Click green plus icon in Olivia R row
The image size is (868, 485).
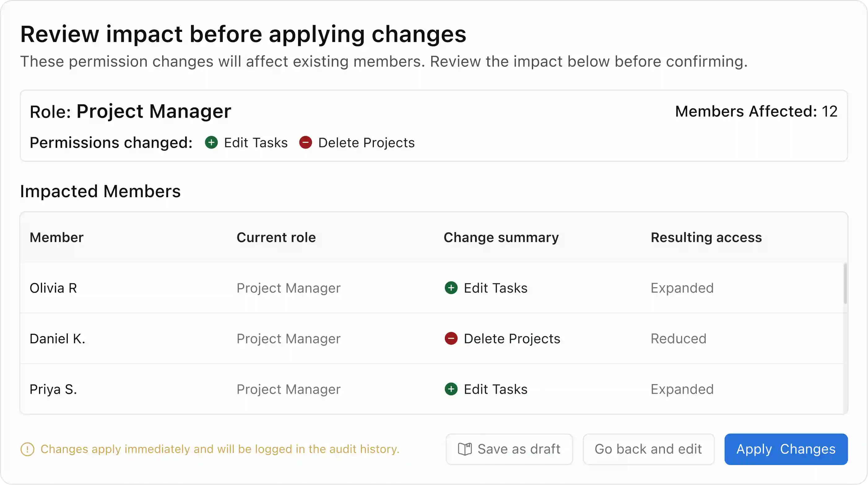click(x=451, y=288)
